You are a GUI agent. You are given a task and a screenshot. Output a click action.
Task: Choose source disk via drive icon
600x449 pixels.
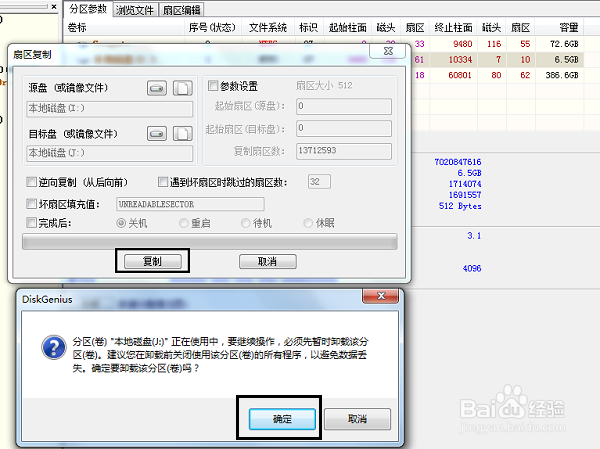tap(157, 88)
